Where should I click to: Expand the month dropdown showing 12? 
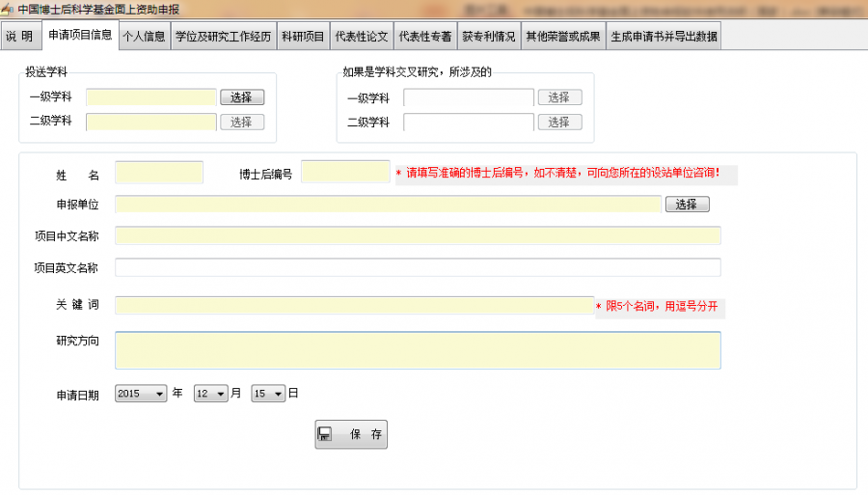coord(211,394)
